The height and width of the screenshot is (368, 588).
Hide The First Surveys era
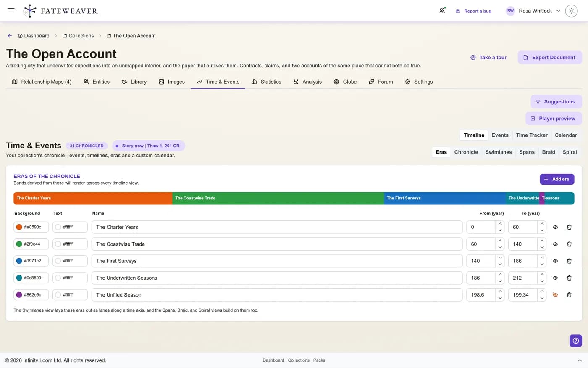tap(555, 261)
